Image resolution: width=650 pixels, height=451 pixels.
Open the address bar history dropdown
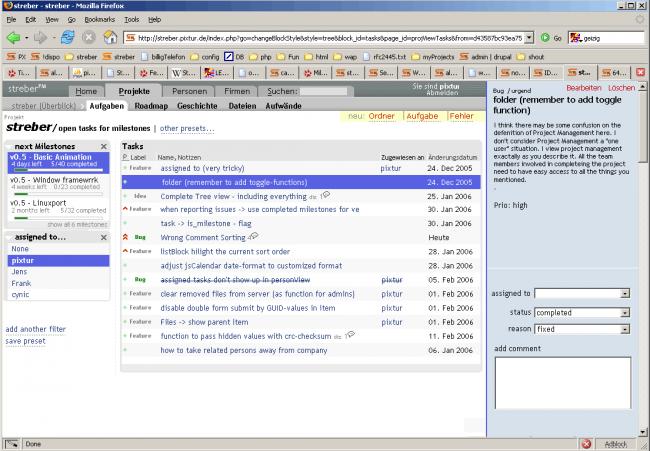[529, 38]
